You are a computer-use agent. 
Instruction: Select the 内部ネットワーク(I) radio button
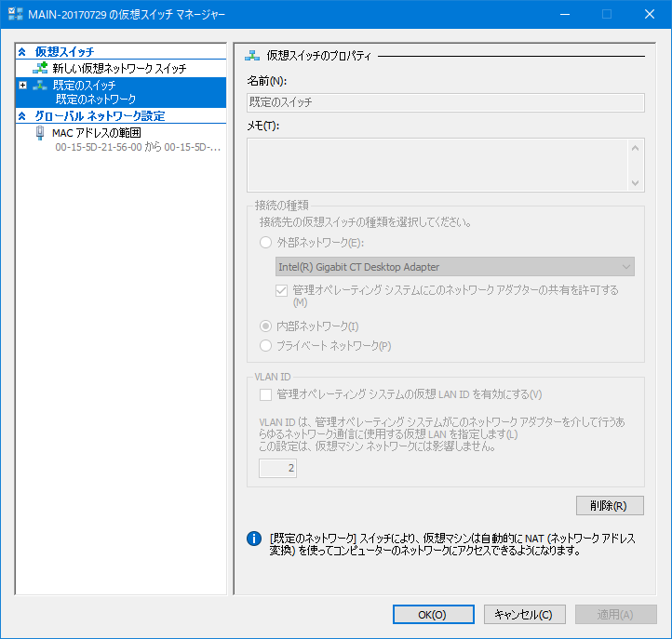[265, 326]
